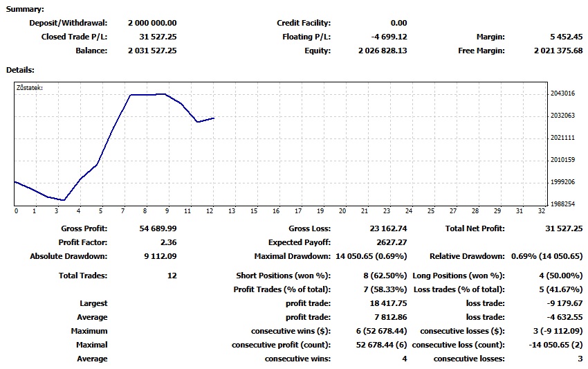
Task: Click the Details heading
Action: point(20,70)
